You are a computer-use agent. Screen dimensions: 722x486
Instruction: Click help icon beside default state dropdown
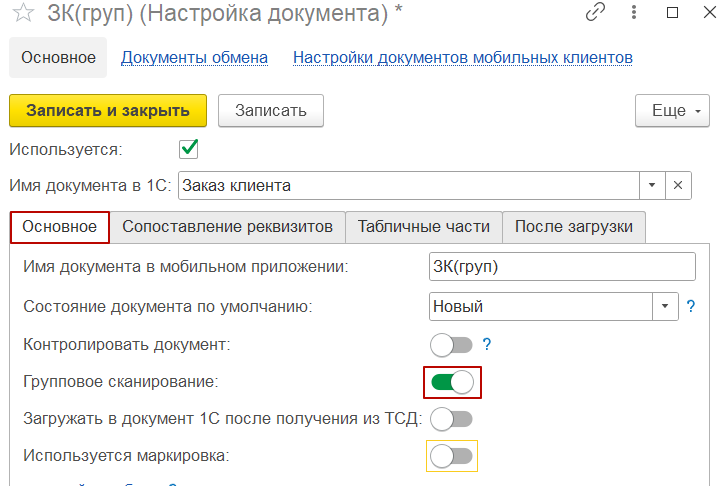(690, 306)
